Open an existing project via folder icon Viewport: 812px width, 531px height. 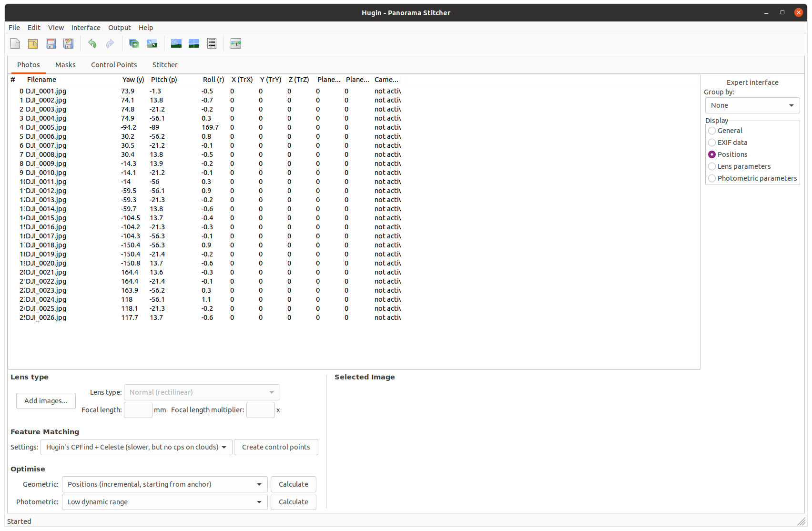[33, 44]
